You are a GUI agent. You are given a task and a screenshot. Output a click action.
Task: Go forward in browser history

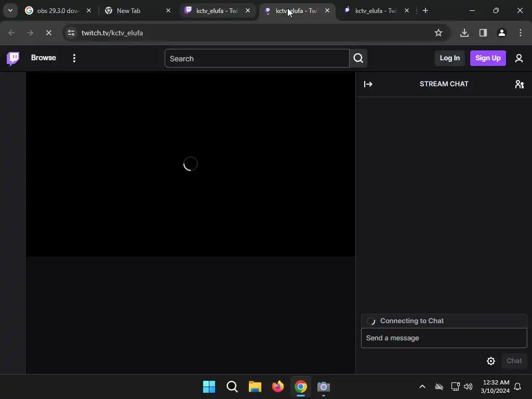click(x=30, y=33)
